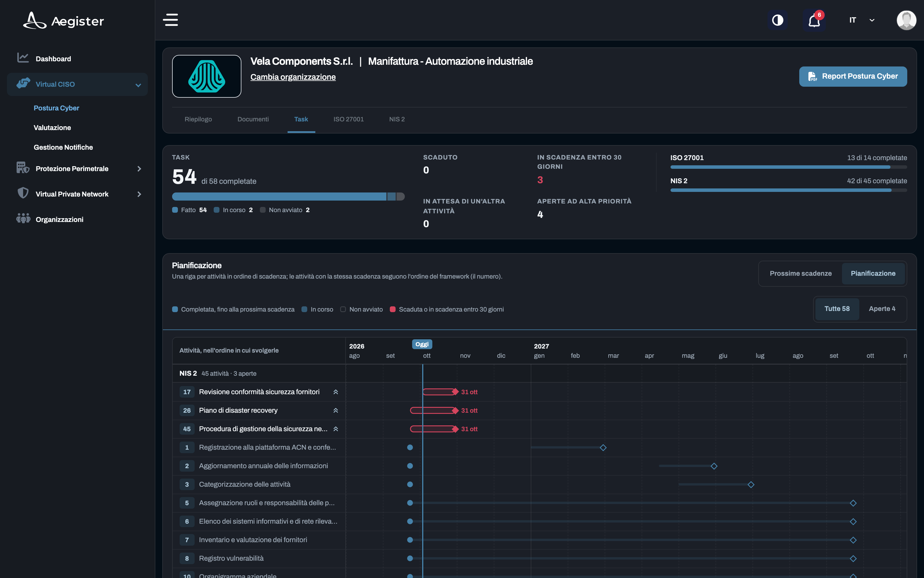This screenshot has width=924, height=578.
Task: Collapse the Virtual CISO menu chevron
Action: click(138, 85)
